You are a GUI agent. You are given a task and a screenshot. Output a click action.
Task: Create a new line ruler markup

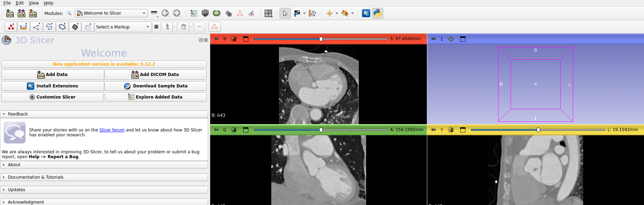pos(24,27)
